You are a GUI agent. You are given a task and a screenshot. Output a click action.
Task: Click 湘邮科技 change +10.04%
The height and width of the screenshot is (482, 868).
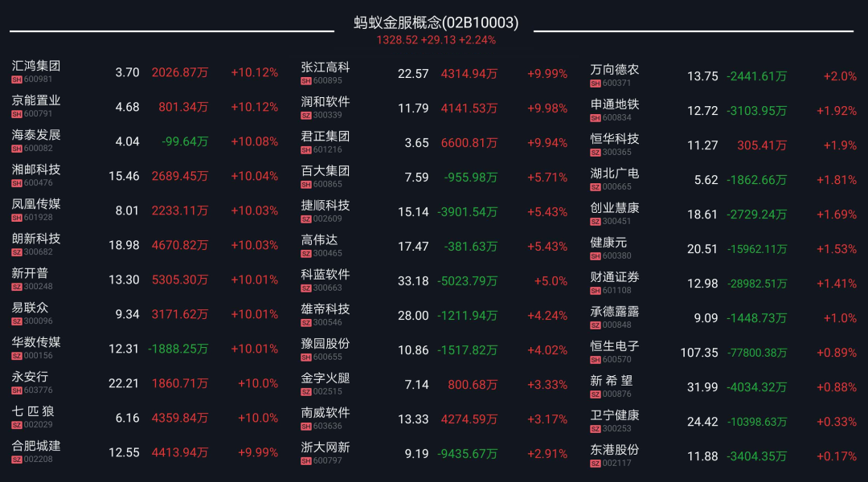pyautogui.click(x=254, y=176)
